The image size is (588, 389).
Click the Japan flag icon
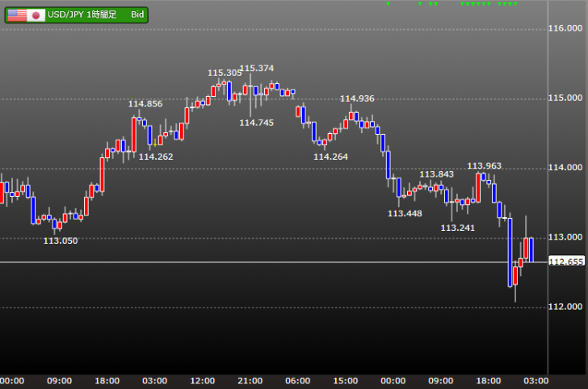tap(36, 15)
